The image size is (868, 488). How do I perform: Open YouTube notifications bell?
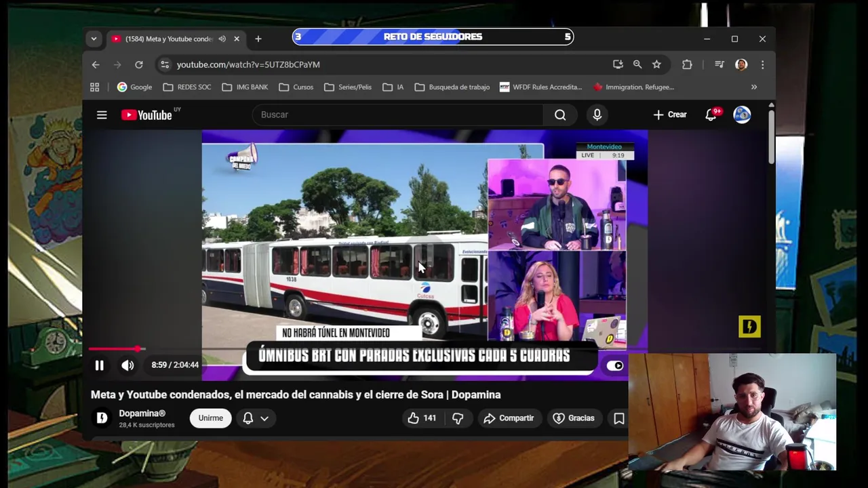(711, 115)
